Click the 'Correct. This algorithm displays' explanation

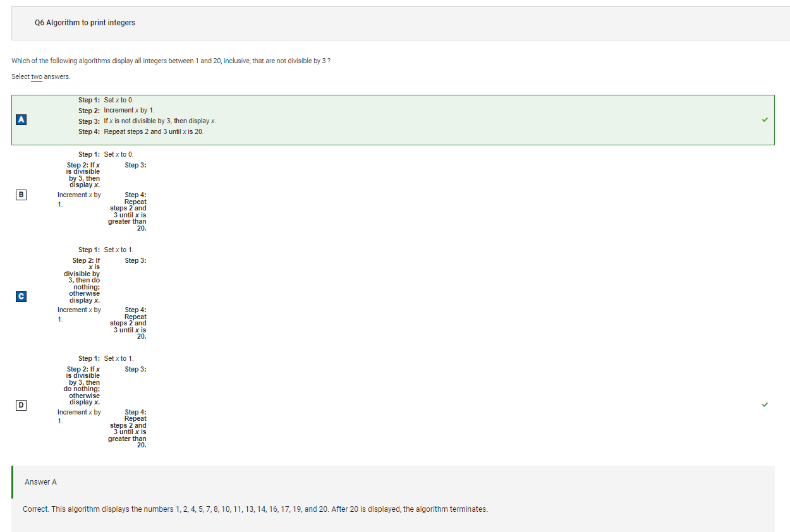coord(255,509)
